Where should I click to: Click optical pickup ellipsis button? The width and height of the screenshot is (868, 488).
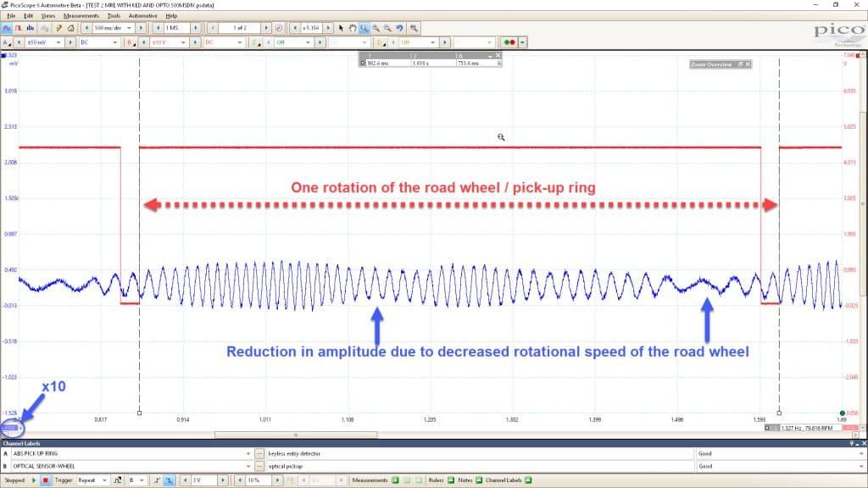[259, 467]
